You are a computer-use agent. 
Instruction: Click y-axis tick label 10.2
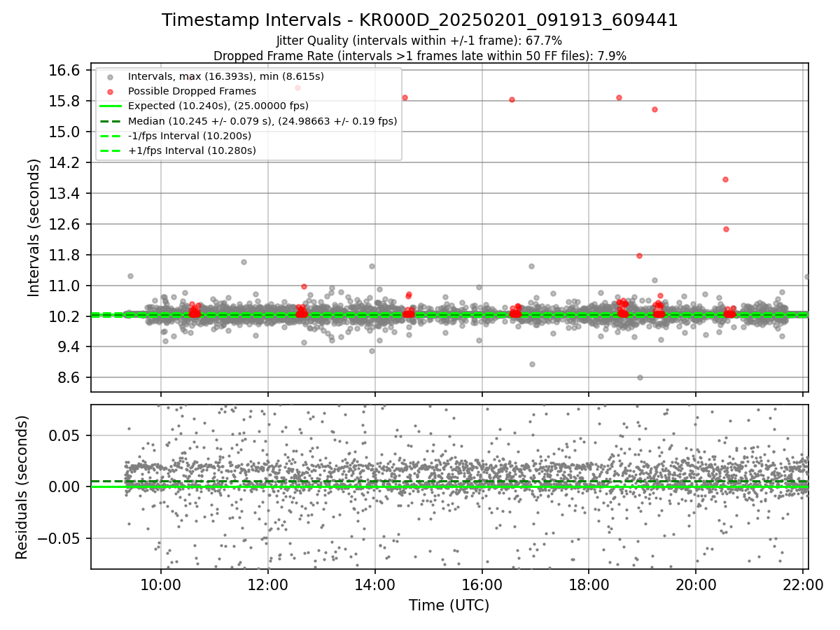click(x=64, y=316)
